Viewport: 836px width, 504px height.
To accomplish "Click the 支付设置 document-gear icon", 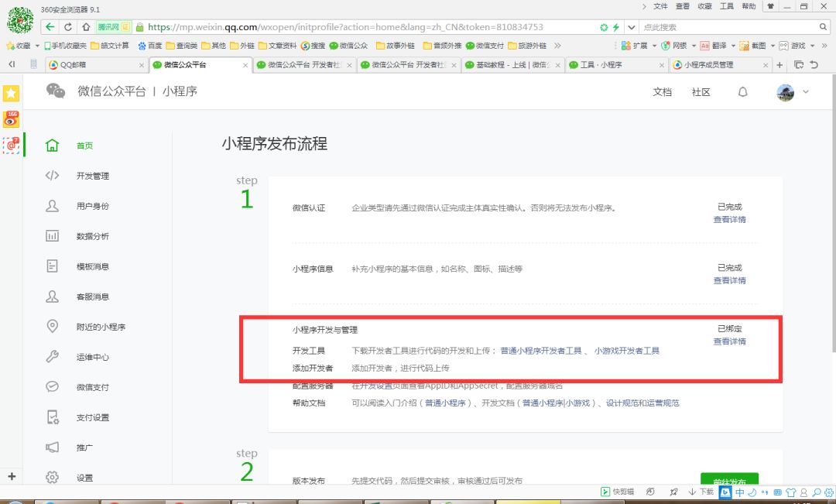I will pyautogui.click(x=53, y=417).
